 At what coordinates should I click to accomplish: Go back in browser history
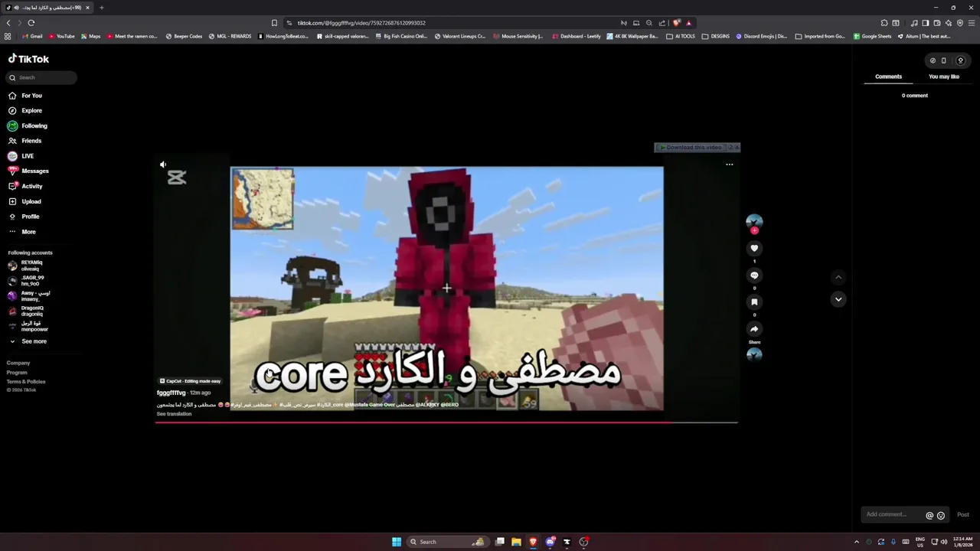(8, 23)
